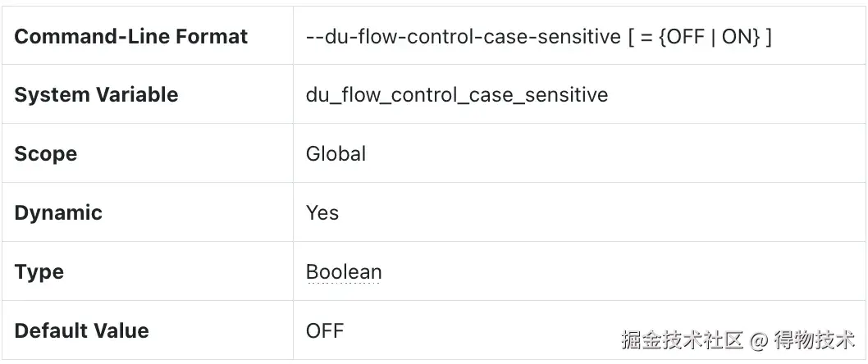Click the "Type" row label

[39, 272]
